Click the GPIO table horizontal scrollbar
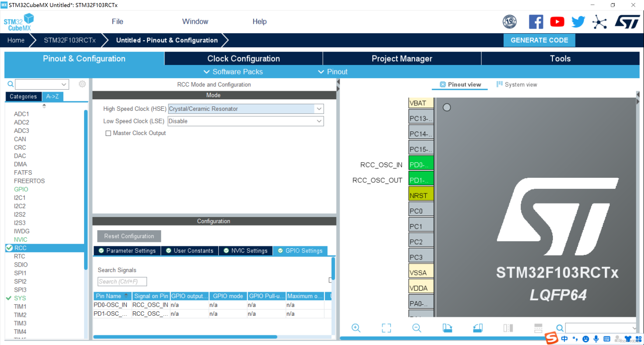The width and height of the screenshot is (644, 345). [x=185, y=336]
